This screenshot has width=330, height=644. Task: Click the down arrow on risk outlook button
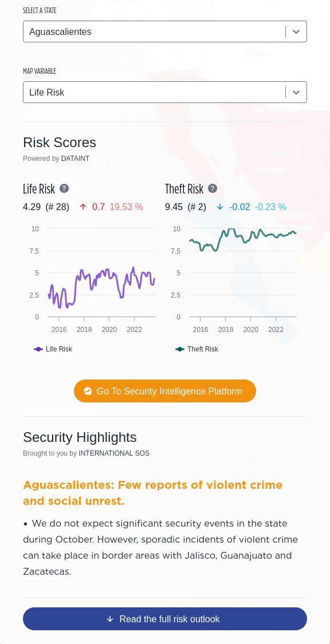[109, 619]
